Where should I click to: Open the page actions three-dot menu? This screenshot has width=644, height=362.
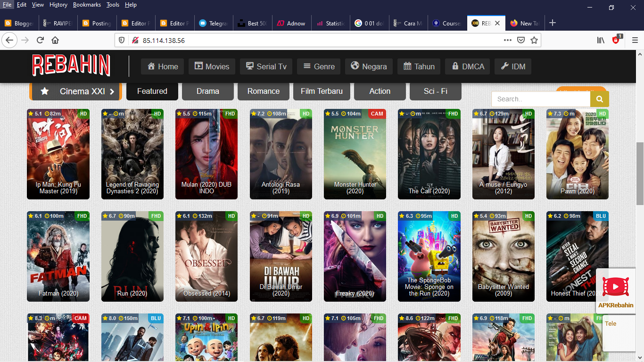[x=508, y=40]
